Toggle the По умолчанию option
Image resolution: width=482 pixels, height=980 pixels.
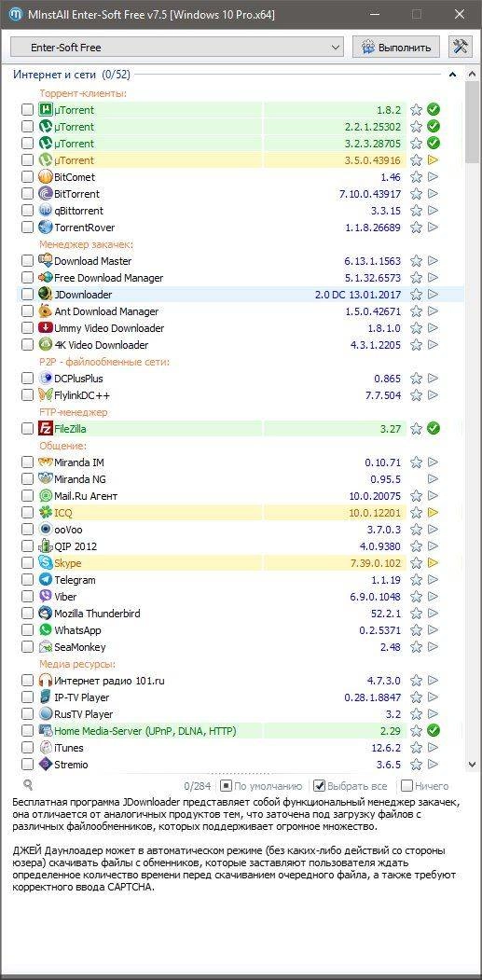click(261, 786)
